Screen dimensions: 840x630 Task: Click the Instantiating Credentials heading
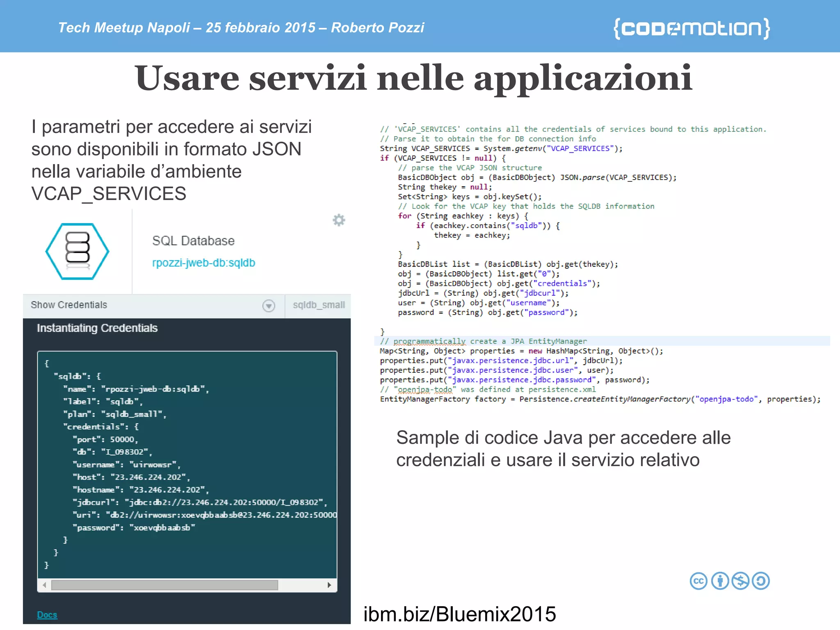point(97,328)
